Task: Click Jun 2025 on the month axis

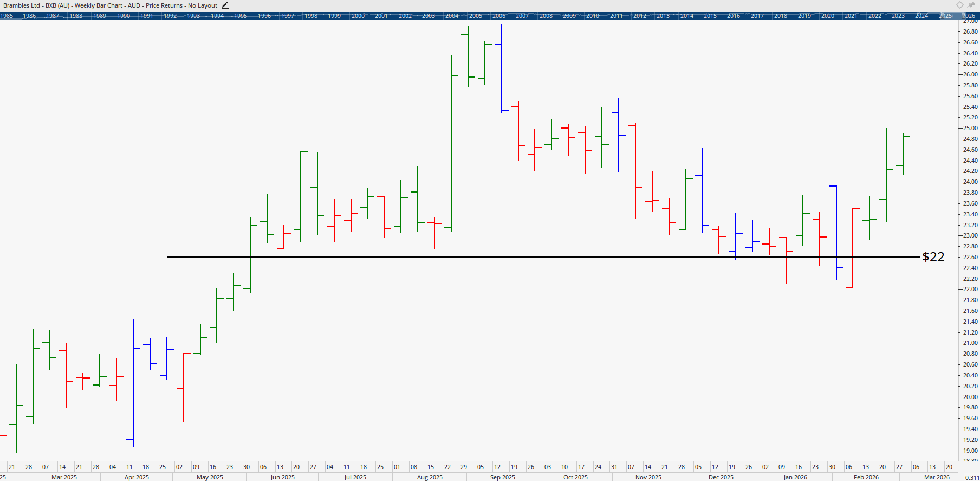Action: point(282,477)
